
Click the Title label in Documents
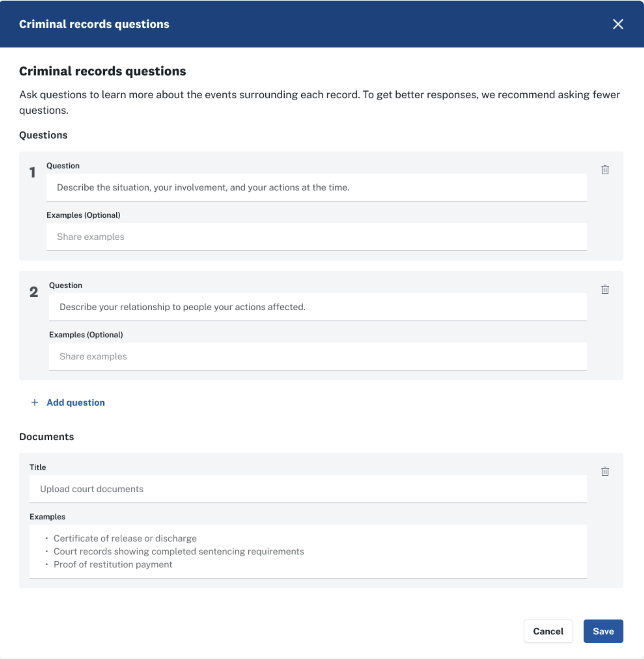(38, 467)
